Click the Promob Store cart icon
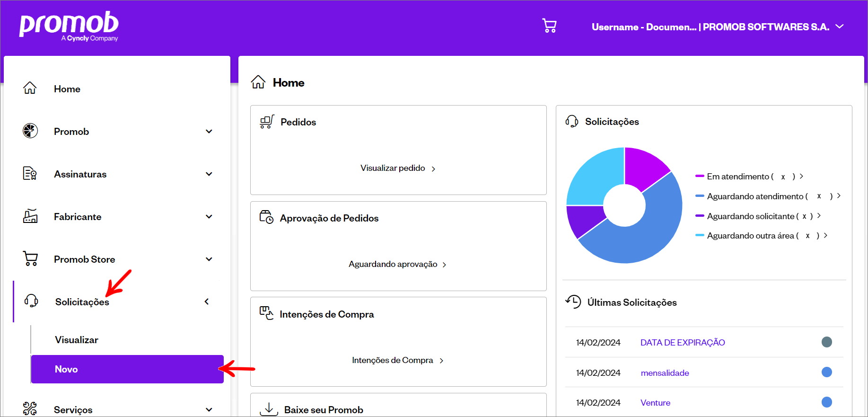This screenshot has height=417, width=868. coord(30,258)
